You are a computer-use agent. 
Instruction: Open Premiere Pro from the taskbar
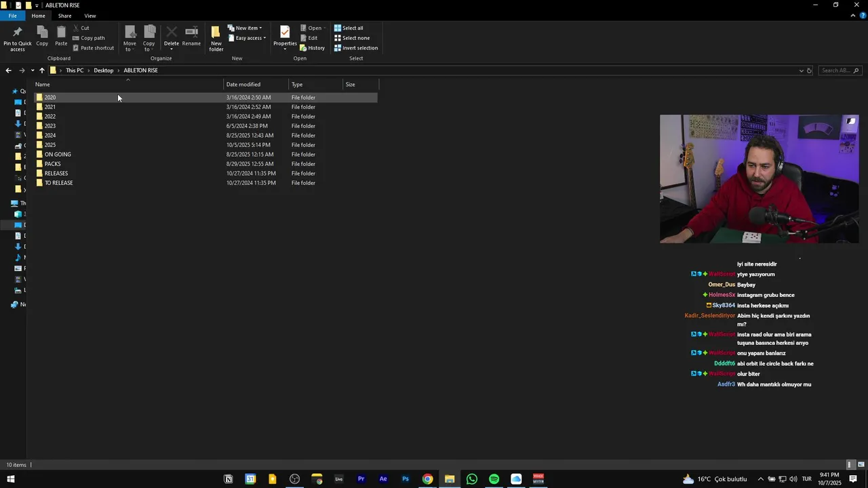[x=361, y=479]
